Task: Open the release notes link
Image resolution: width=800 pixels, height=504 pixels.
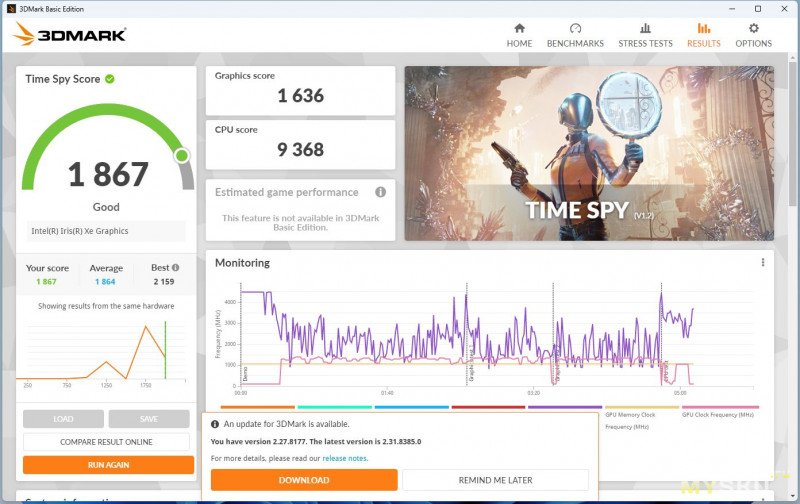Action: (345, 458)
